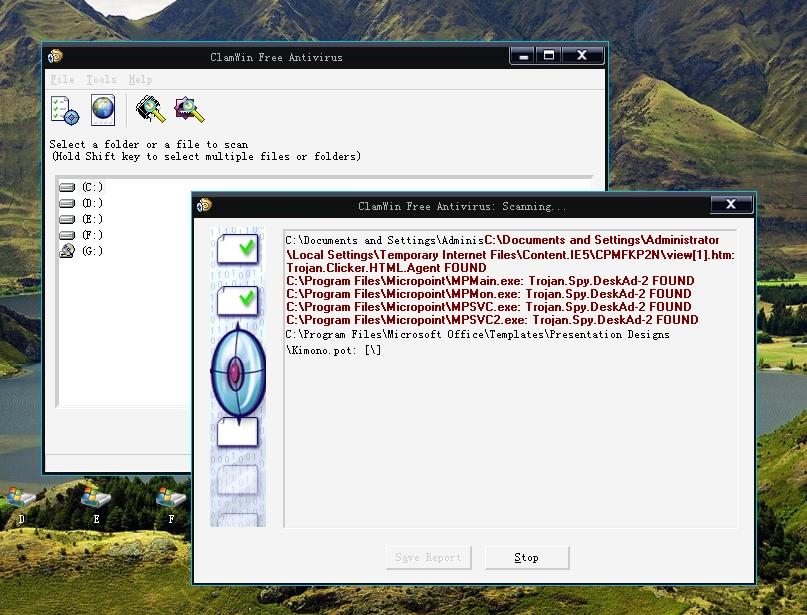This screenshot has height=615, width=807.
Task: Open the E drive desktop shortcut
Action: [96, 504]
